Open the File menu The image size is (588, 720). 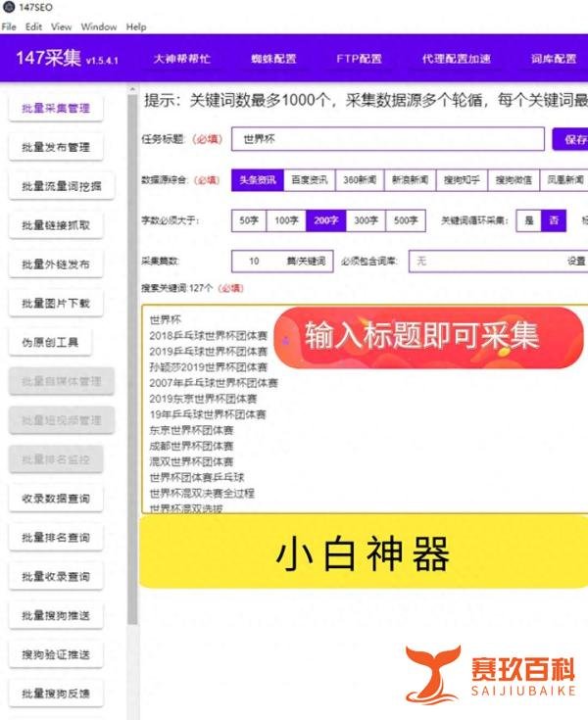click(x=9, y=26)
